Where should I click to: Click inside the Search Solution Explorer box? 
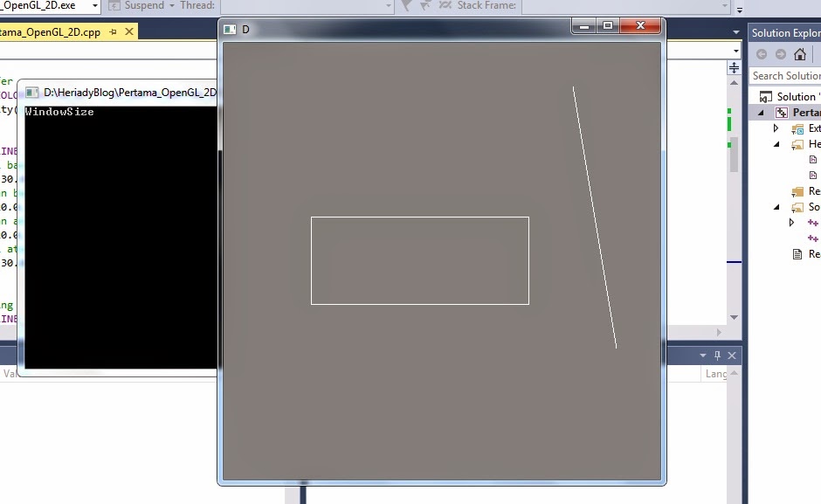click(x=784, y=76)
